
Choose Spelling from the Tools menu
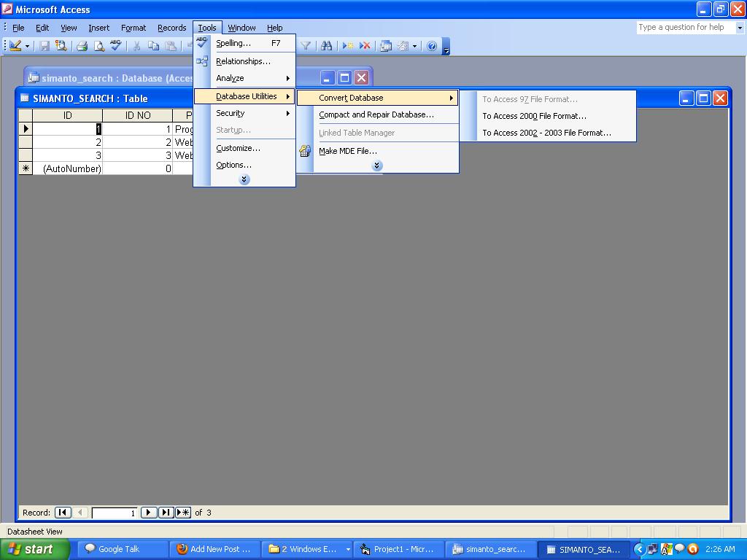pos(244,43)
